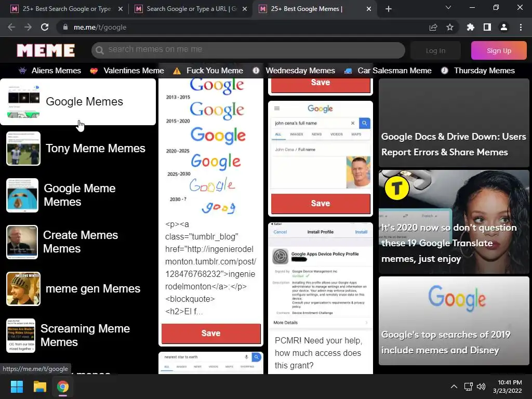This screenshot has width=532, height=399.
Task: Open Windows Start menu
Action: (17, 387)
